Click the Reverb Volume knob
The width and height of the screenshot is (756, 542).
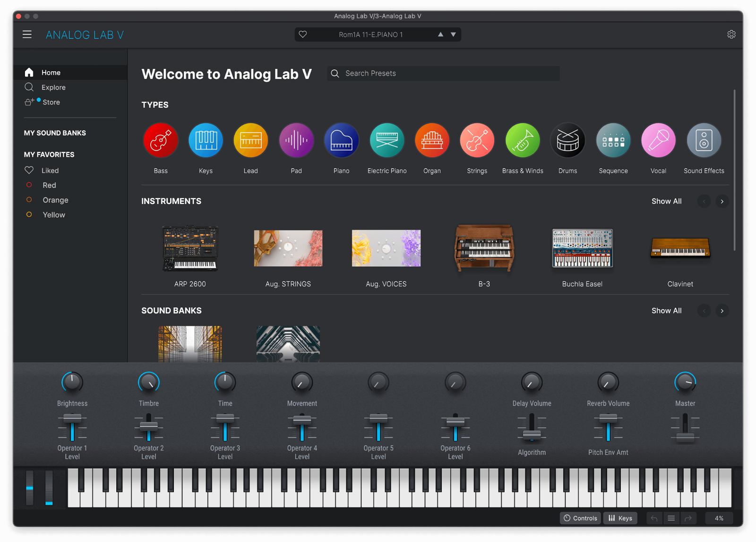(x=608, y=382)
